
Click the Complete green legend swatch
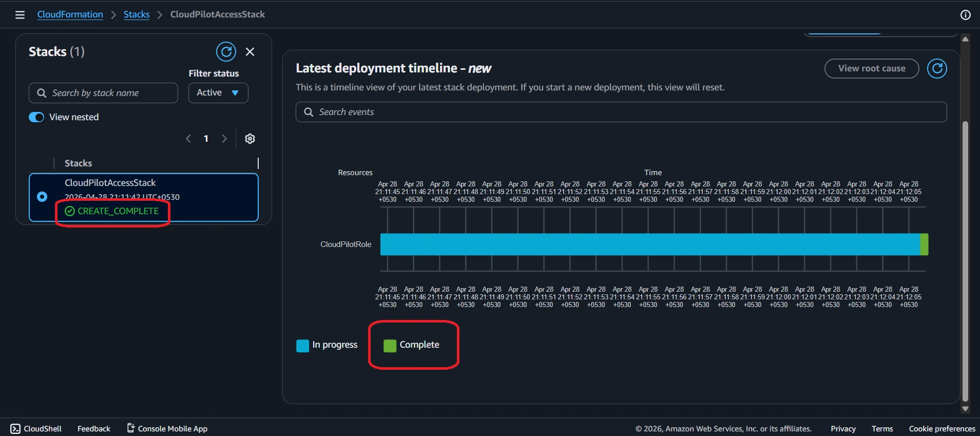coord(390,346)
